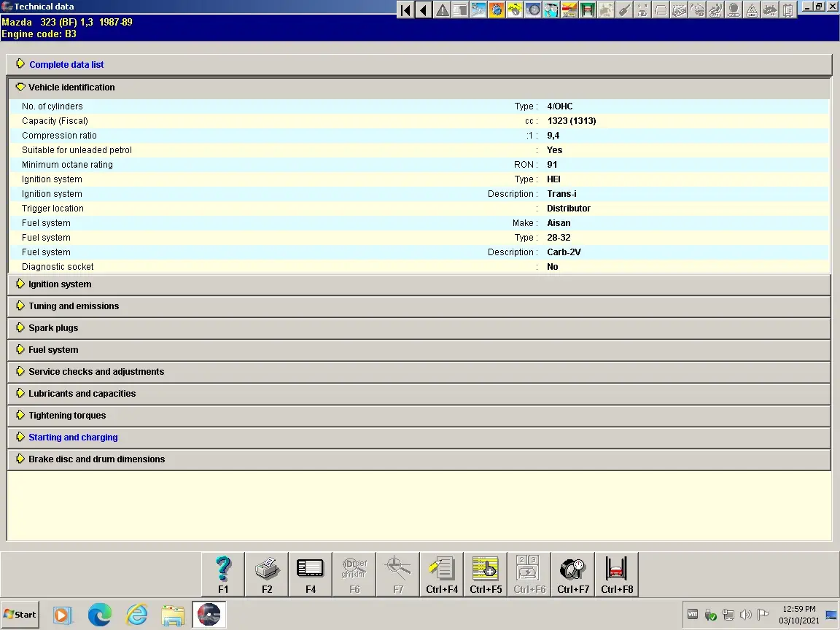Expand Lubricants and capacities section

[x=82, y=394]
